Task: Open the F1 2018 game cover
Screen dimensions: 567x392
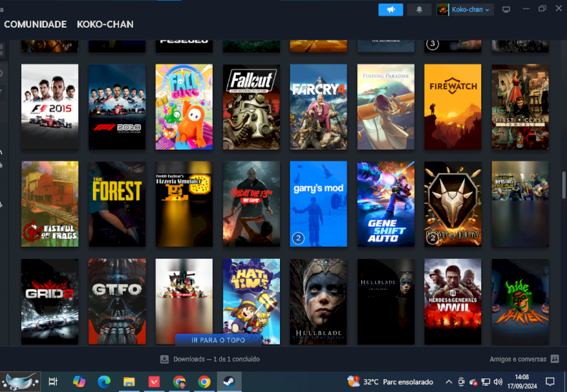Action: [x=117, y=106]
